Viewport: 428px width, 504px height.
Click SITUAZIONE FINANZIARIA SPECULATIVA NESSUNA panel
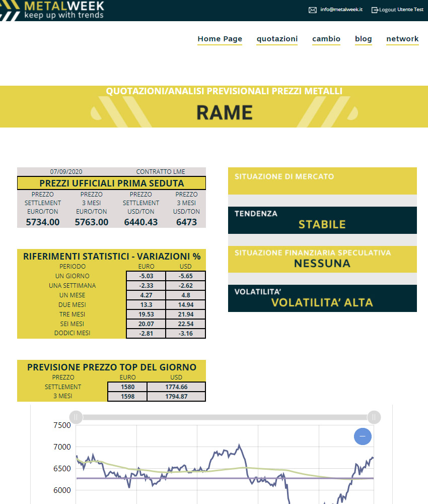322,259
